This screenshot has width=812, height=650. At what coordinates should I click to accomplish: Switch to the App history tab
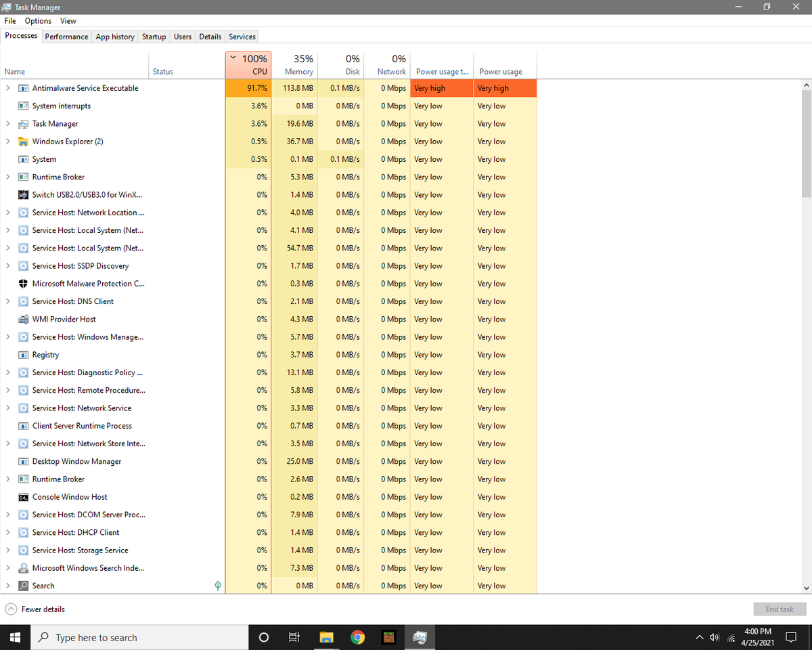pyautogui.click(x=115, y=37)
